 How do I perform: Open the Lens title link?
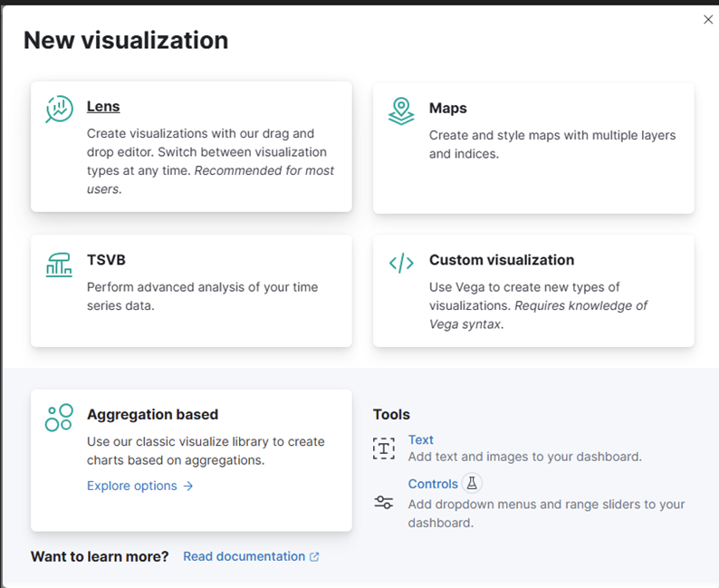coord(103,106)
